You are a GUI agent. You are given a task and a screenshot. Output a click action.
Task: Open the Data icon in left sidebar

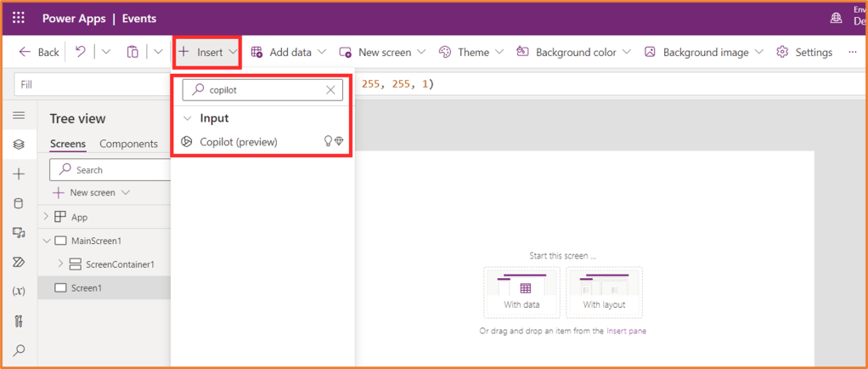point(19,203)
